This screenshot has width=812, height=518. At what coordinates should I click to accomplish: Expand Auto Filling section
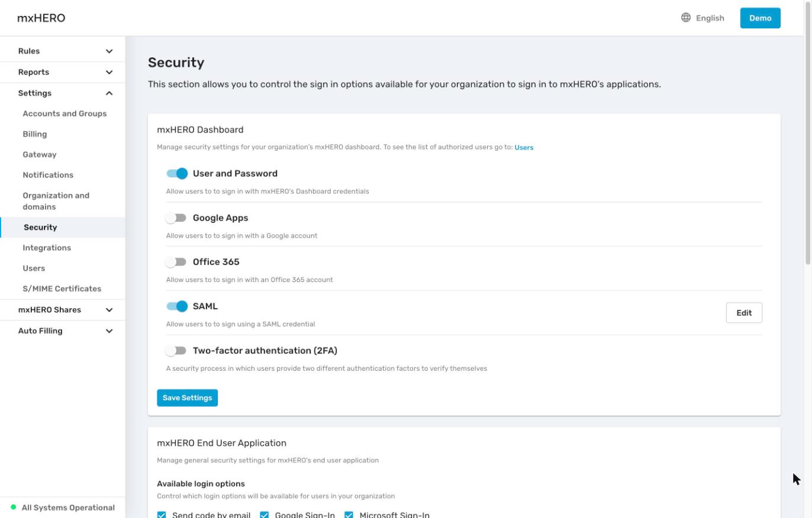point(63,331)
